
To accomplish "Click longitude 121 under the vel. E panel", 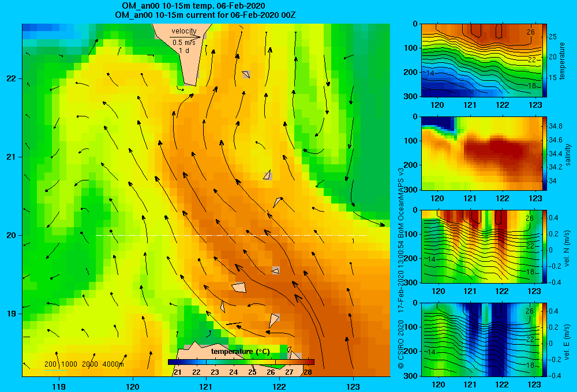I will click(x=470, y=385).
